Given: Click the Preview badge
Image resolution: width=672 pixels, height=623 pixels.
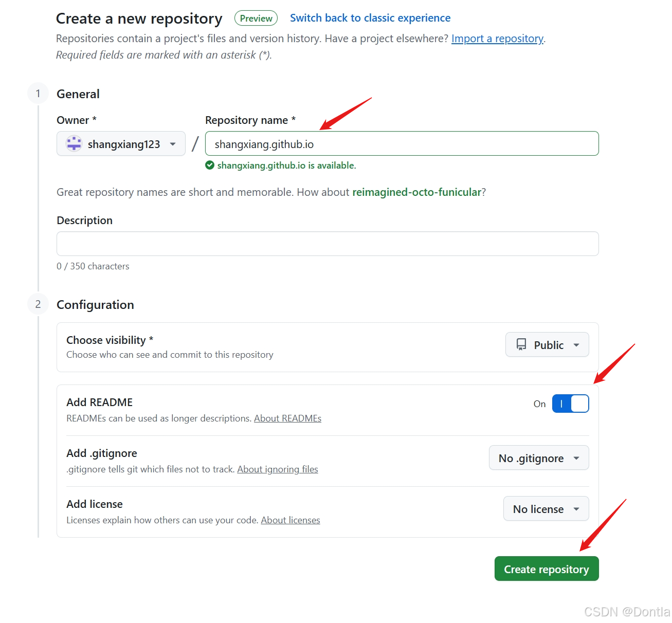Looking at the screenshot, I should 256,17.
